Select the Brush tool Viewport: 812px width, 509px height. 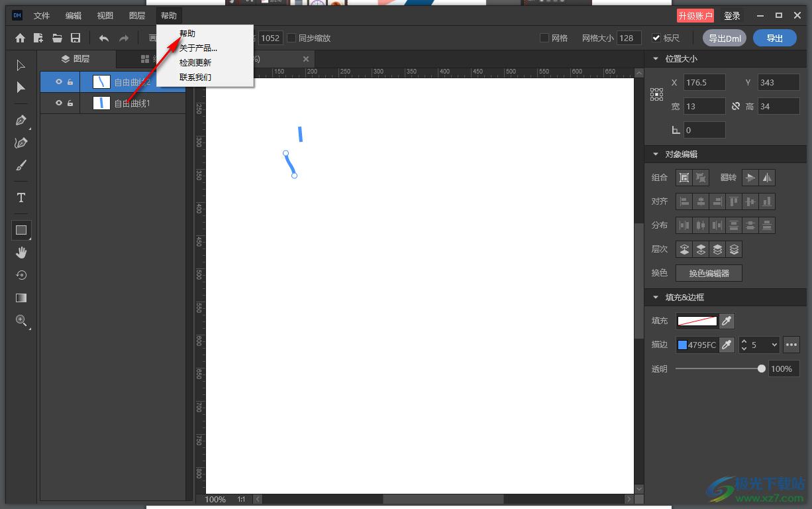pyautogui.click(x=21, y=166)
